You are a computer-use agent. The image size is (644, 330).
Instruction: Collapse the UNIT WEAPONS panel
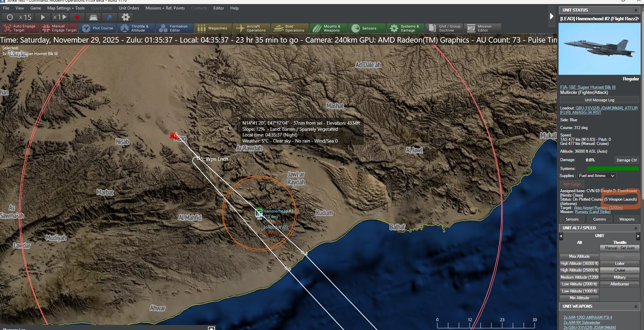(636, 306)
